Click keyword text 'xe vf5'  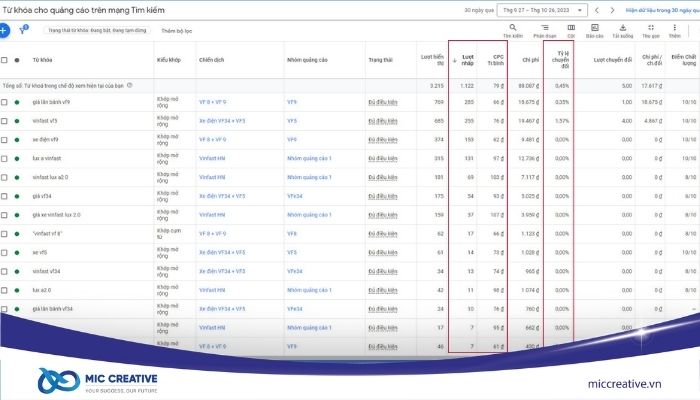(39, 253)
